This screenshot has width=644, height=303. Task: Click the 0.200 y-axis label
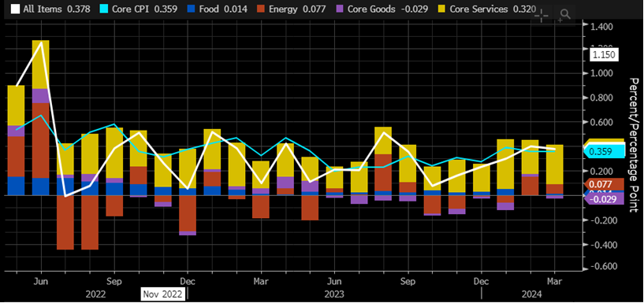coord(601,171)
